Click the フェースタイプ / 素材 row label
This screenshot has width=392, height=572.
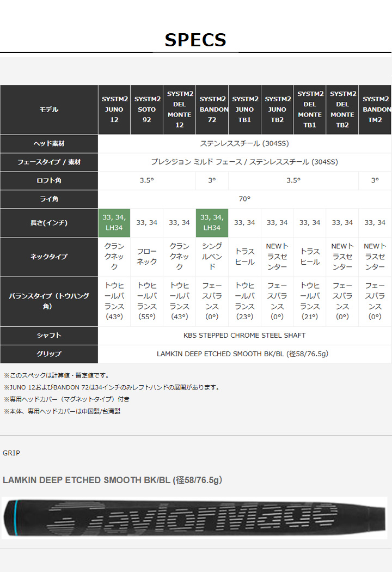click(x=49, y=162)
